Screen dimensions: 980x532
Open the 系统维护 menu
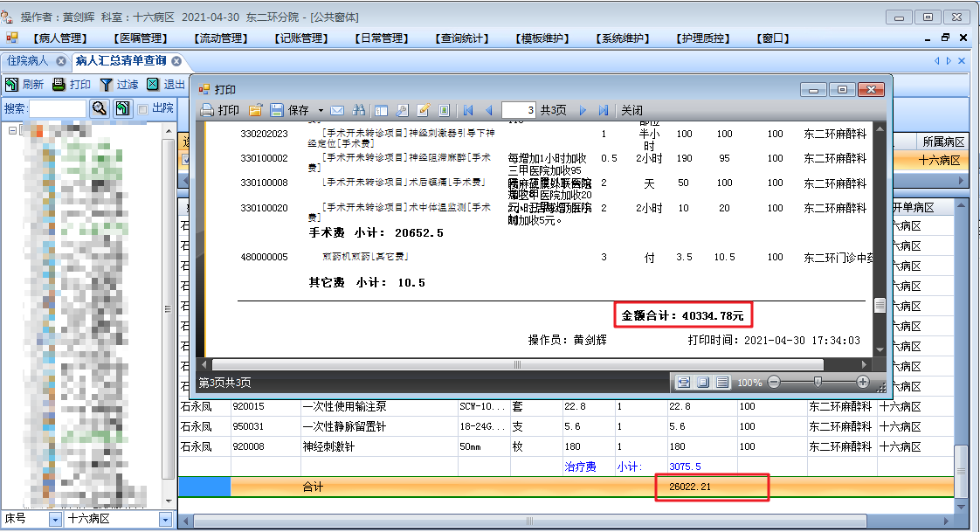[623, 38]
